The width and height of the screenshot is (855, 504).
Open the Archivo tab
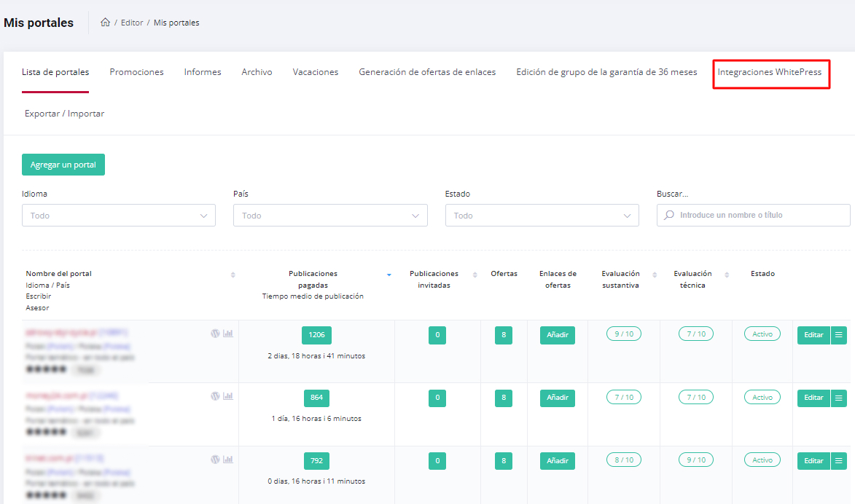click(x=257, y=72)
